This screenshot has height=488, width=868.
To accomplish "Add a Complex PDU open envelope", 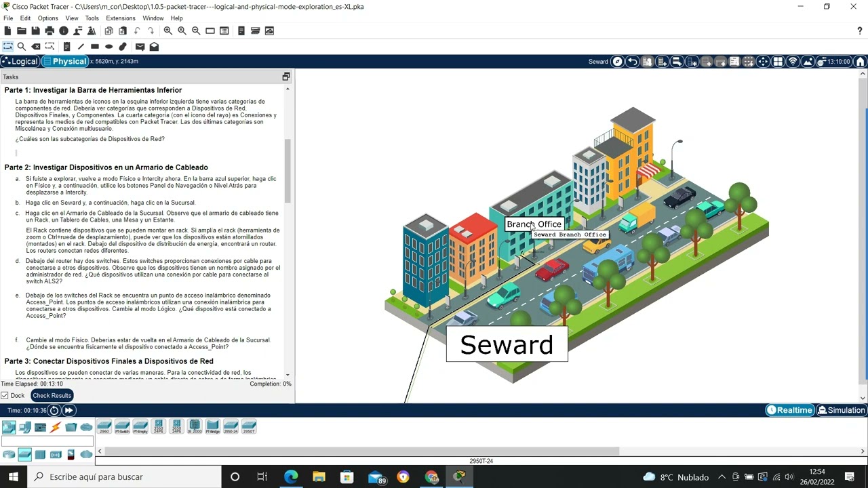I will (154, 47).
